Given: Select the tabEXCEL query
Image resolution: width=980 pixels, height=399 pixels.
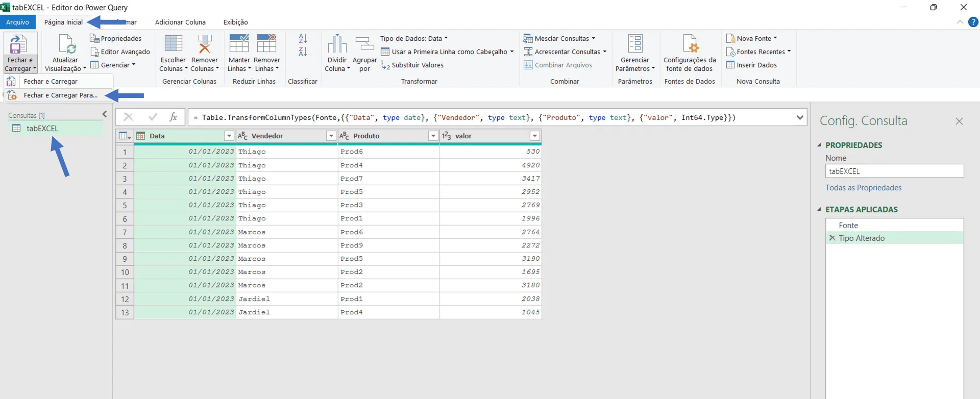Looking at the screenshot, I should [56, 128].
